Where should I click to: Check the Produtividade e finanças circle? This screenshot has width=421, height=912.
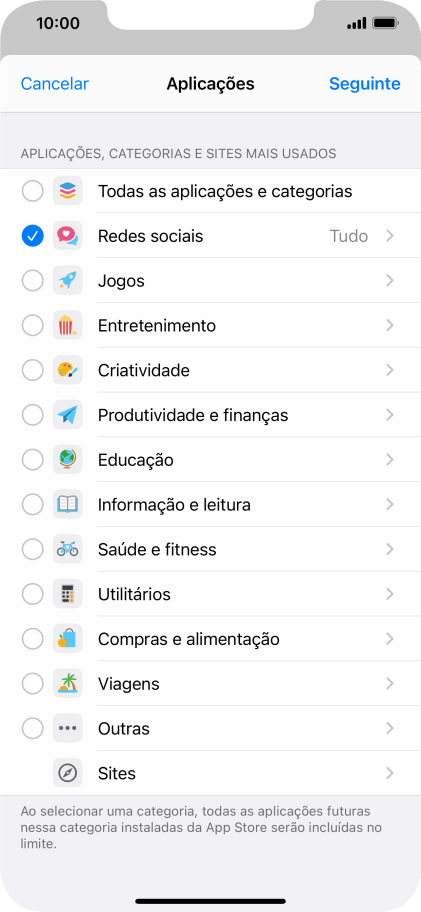pyautogui.click(x=33, y=415)
